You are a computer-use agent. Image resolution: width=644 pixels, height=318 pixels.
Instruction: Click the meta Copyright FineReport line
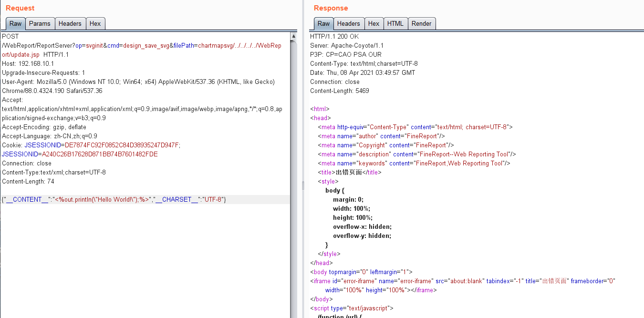click(x=386, y=145)
